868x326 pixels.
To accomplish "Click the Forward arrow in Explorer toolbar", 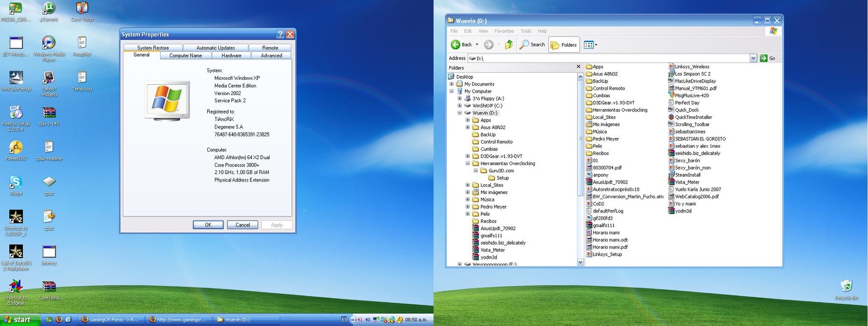I will 489,45.
